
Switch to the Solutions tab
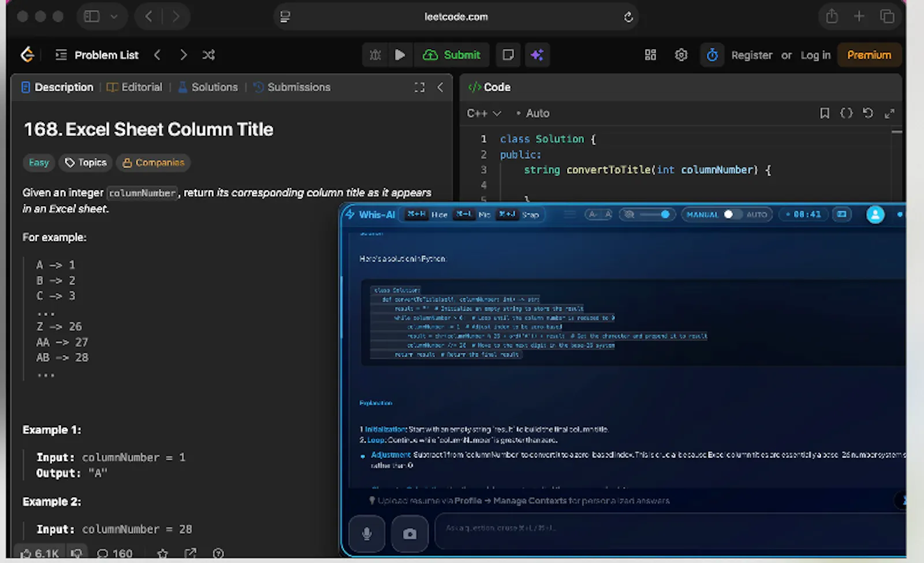tap(208, 87)
